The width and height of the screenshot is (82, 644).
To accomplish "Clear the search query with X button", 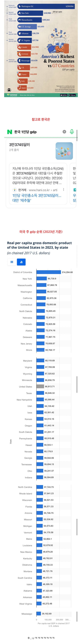I will click(64, 132).
